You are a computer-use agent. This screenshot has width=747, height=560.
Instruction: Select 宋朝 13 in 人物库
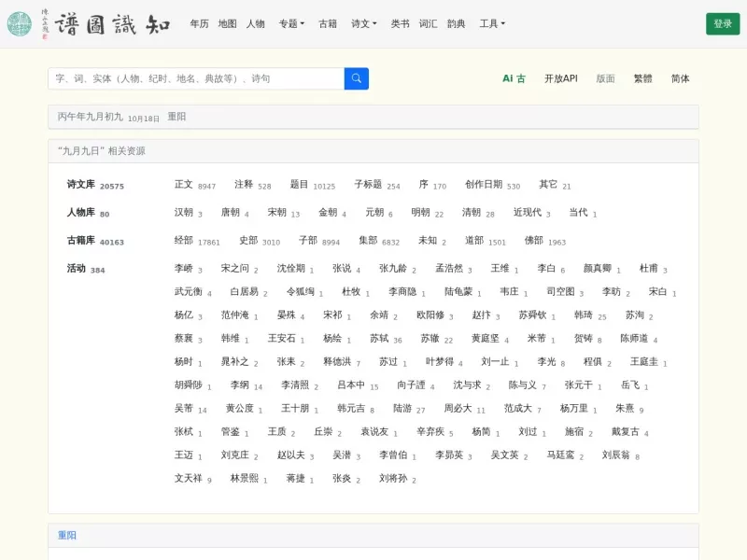(x=284, y=213)
